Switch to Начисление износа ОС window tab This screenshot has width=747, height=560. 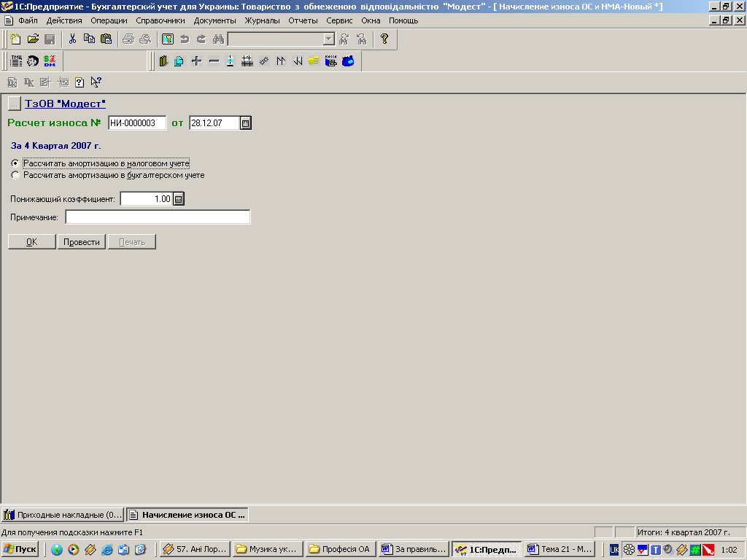click(187, 515)
